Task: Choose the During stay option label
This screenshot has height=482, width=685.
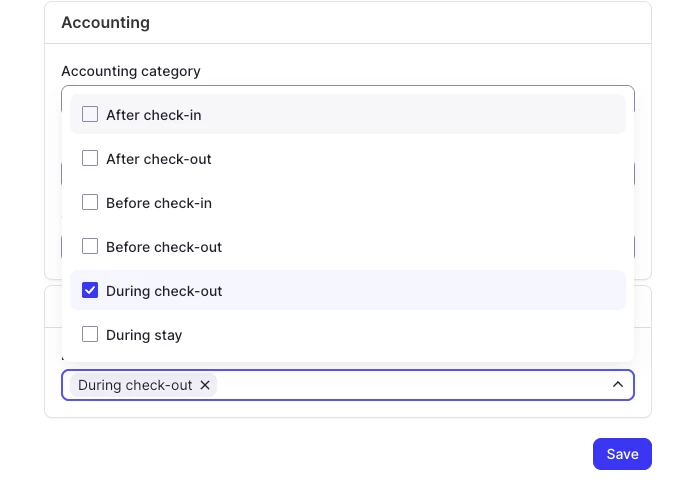Action: 144,335
